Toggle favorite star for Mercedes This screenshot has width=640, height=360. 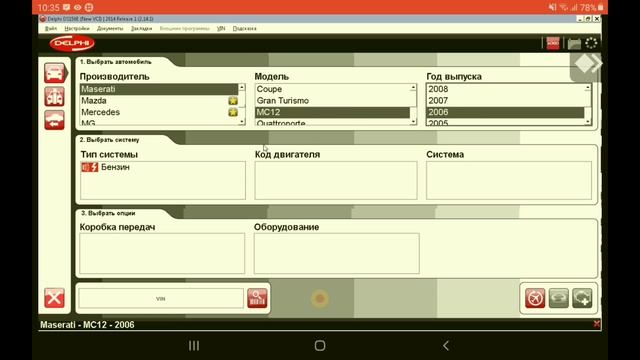[x=233, y=112]
